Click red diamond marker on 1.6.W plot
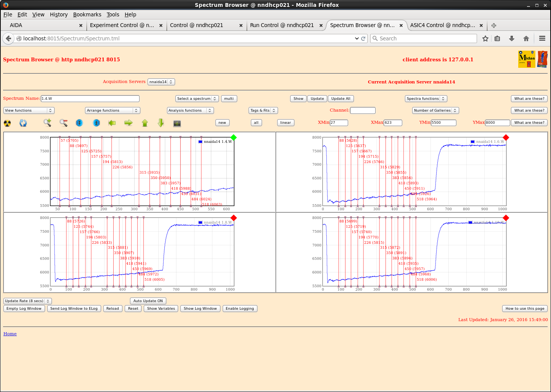 coord(506,138)
